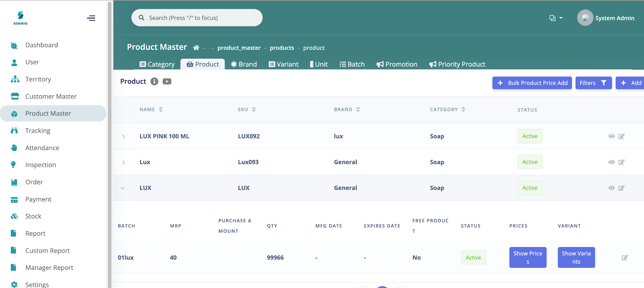Expand the Lux093 product row
The width and height of the screenshot is (644, 288).
(x=124, y=162)
